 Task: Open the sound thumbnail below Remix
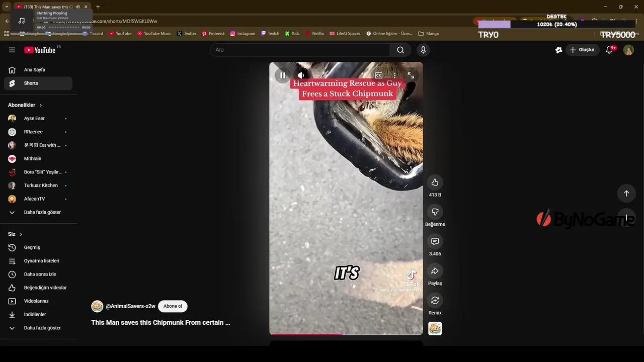[435, 328]
